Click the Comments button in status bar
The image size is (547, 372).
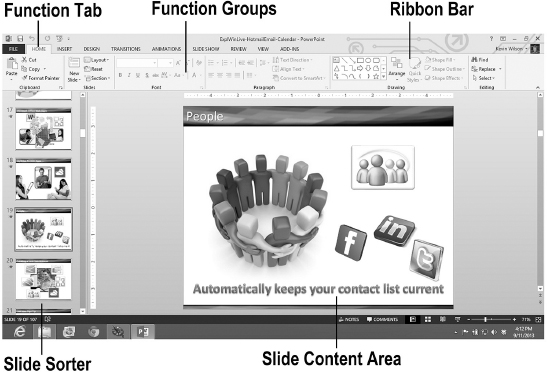click(382, 319)
